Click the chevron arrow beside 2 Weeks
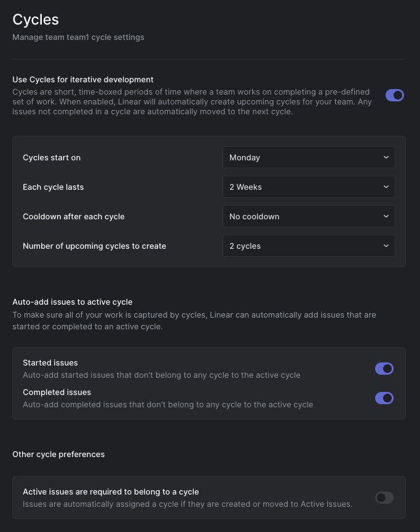This screenshot has width=420, height=532. [x=386, y=187]
